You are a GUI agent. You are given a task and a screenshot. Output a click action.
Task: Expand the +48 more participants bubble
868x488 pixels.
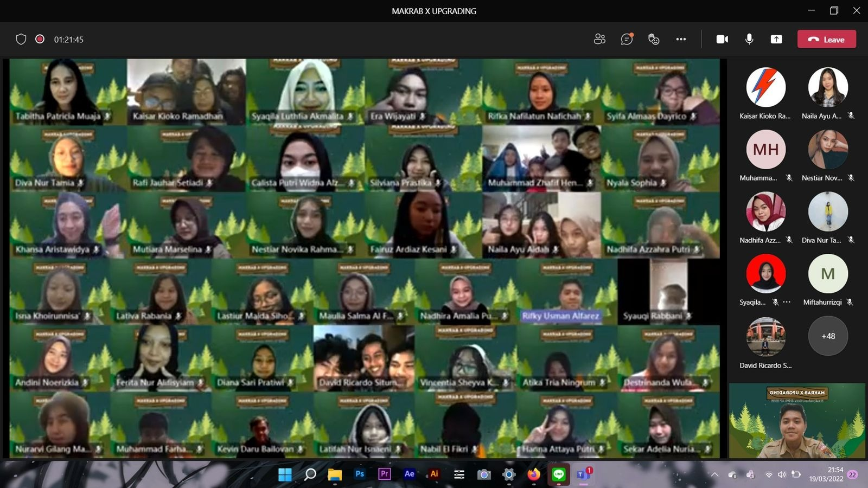tap(828, 336)
